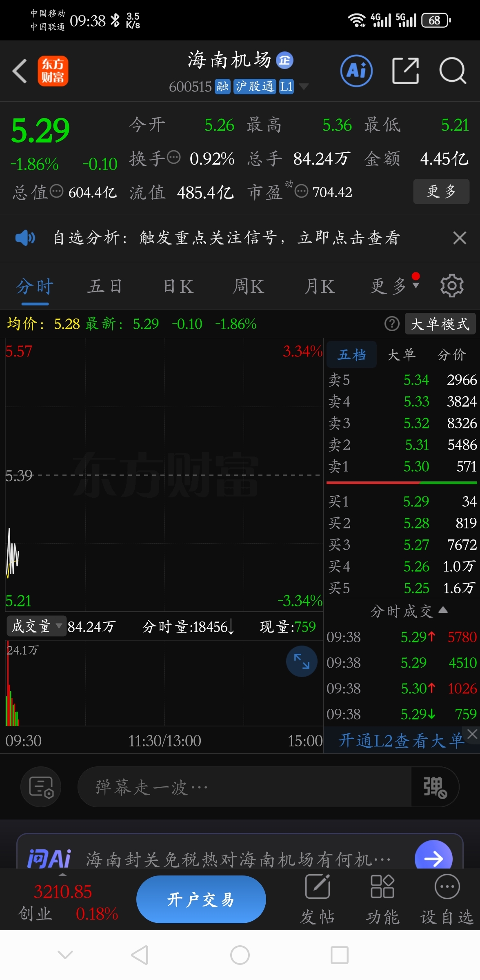Expand chart to fullscreen icon
The width and height of the screenshot is (480, 980).
[302, 661]
